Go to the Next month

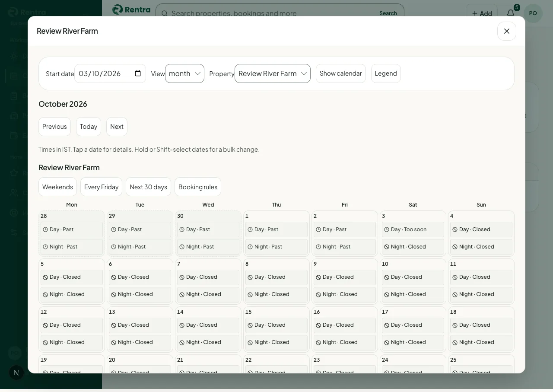(x=117, y=127)
